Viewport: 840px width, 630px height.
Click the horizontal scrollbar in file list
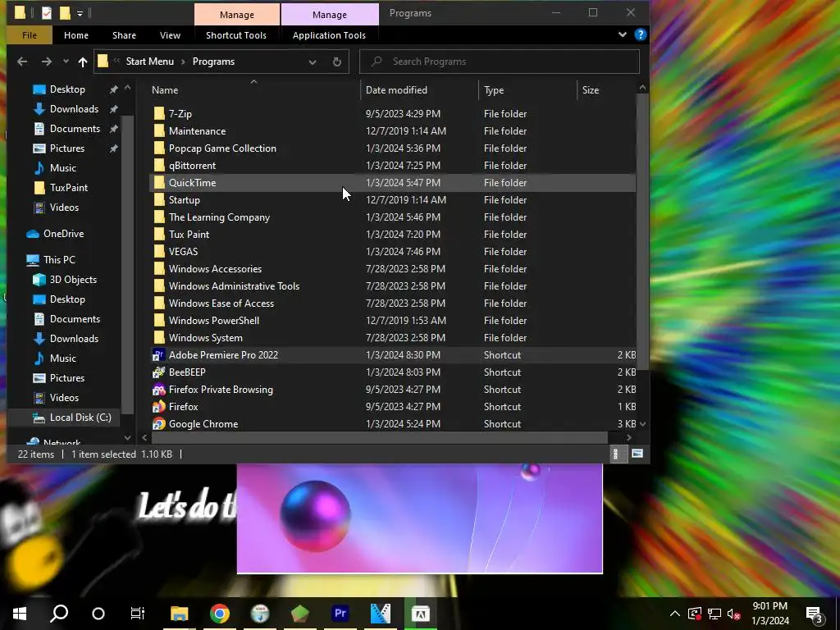point(380,438)
